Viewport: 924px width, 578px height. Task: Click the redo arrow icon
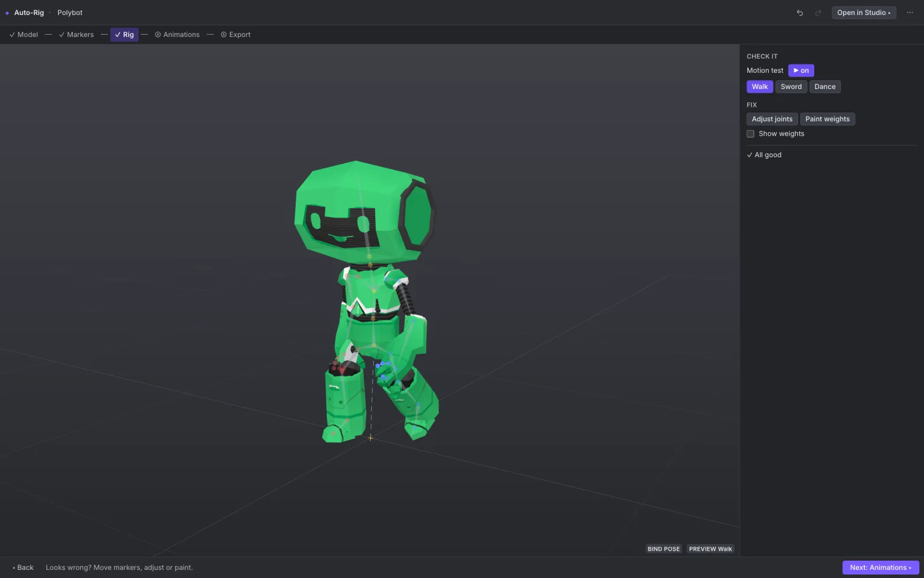(x=818, y=13)
